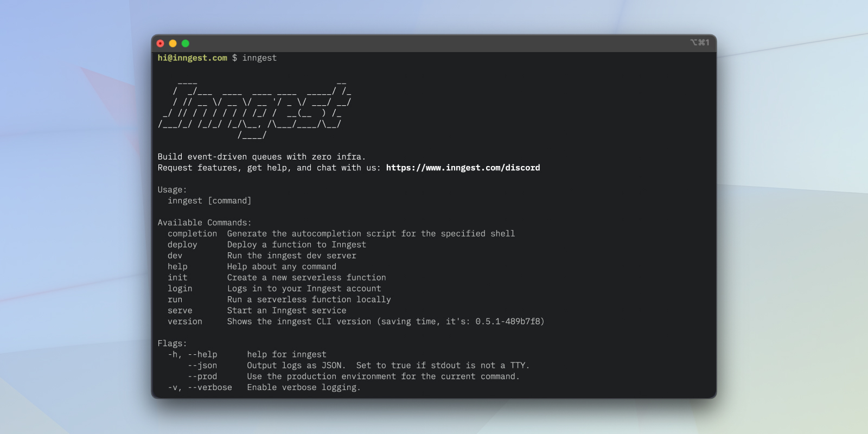The width and height of the screenshot is (868, 434).
Task: Click the keyboard shortcut indicator in title bar
Action: 699,42
